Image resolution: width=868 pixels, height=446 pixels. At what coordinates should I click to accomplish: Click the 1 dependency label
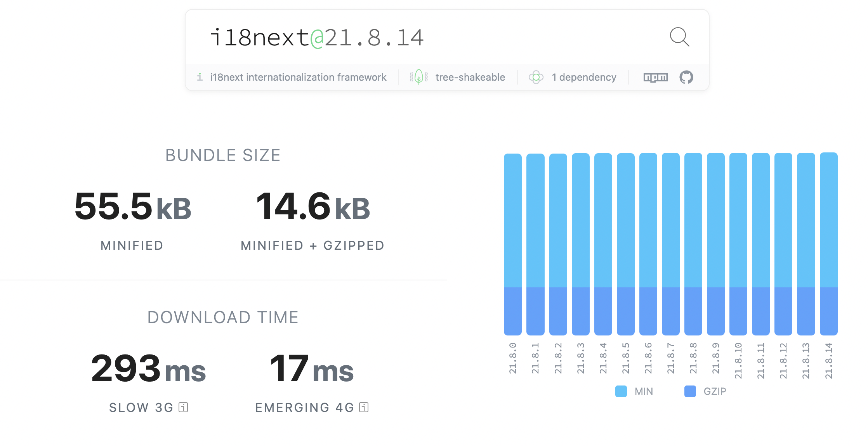tap(583, 77)
